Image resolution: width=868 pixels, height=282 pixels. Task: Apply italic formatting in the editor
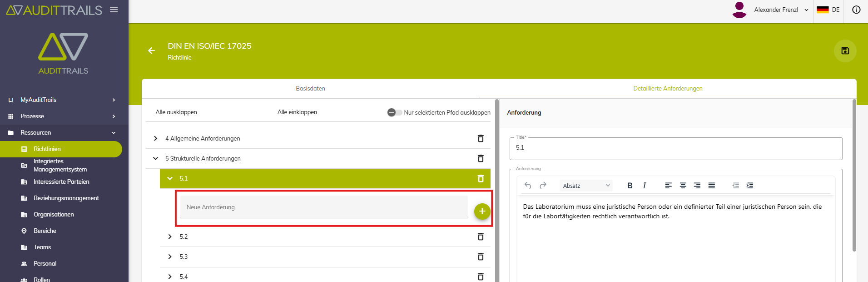[x=644, y=185]
